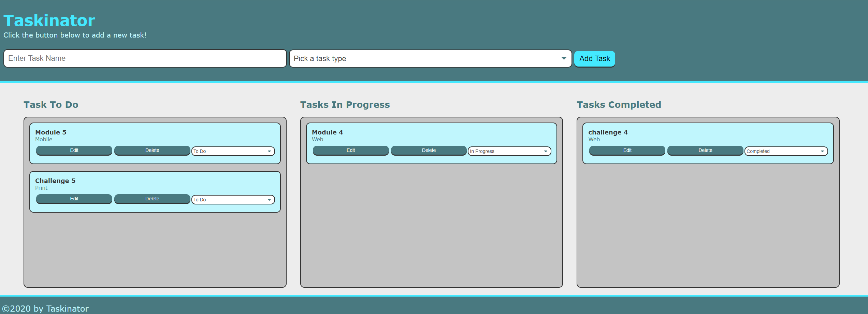Edit the challenge 4 task
Screen dimensions: 868x314
pos(627,151)
